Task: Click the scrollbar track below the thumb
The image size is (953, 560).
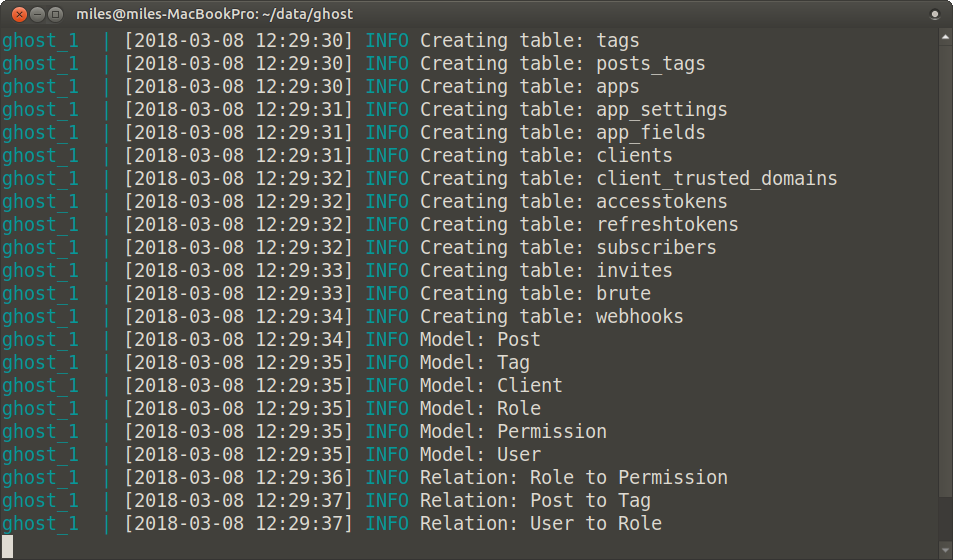Action: pyautogui.click(x=946, y=520)
